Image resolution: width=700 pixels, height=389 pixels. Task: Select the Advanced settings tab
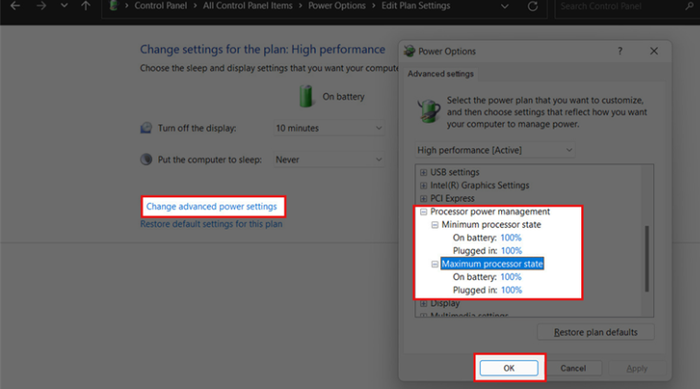(440, 74)
